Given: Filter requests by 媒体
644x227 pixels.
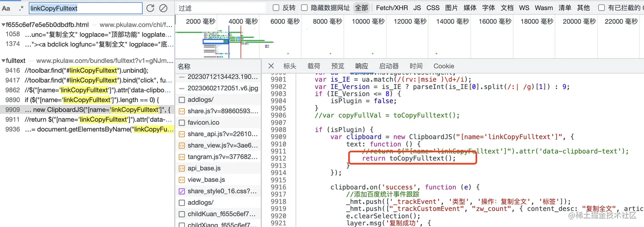Looking at the screenshot, I should coord(470,8).
